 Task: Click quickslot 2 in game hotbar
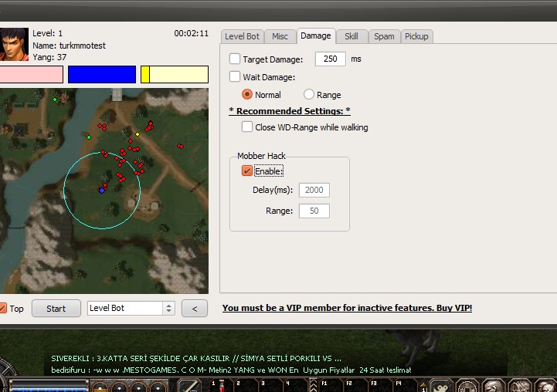(x=247, y=385)
